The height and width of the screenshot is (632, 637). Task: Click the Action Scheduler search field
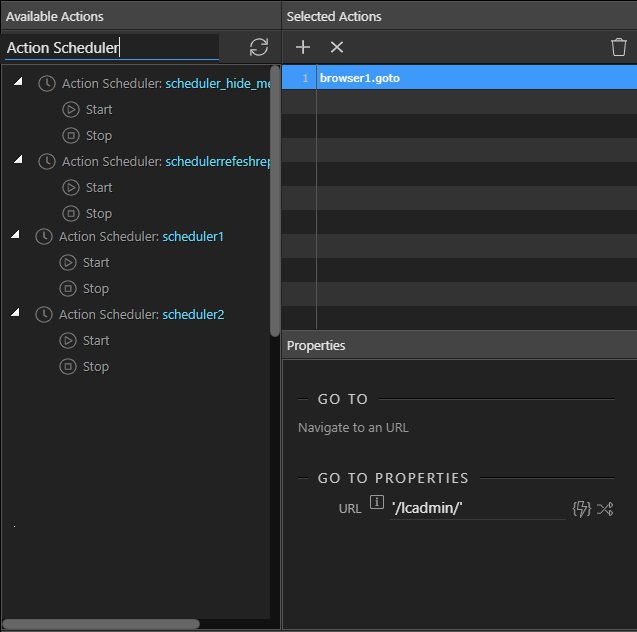[112, 48]
